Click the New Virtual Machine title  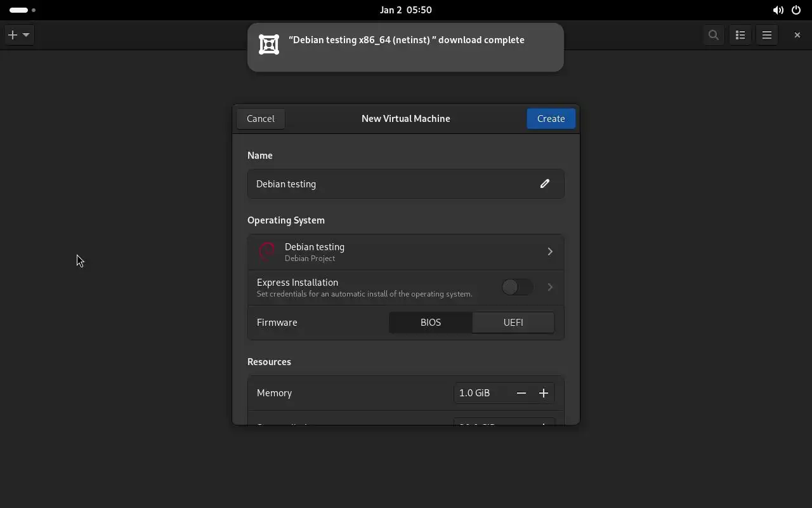tap(406, 119)
